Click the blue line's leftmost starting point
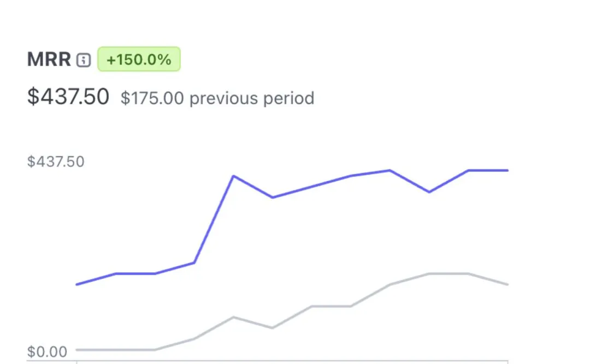This screenshot has width=590, height=364. (x=77, y=284)
